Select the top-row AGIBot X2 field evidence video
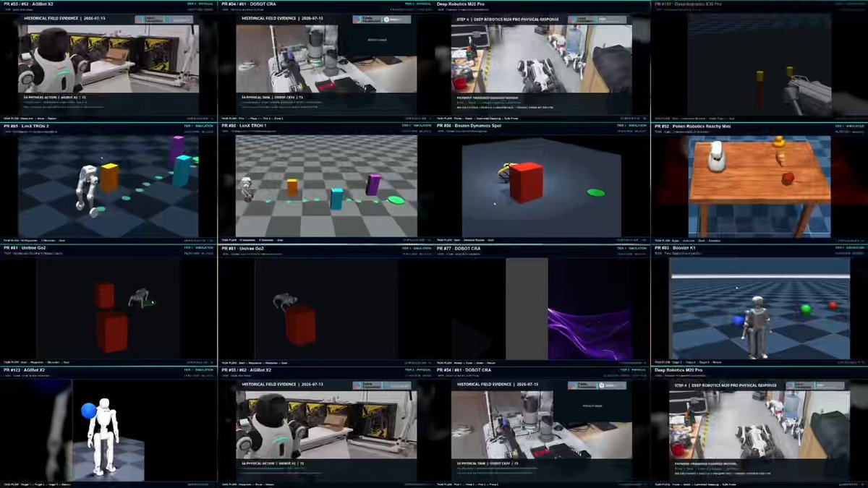Image resolution: width=868 pixels, height=488 pixels. (x=109, y=61)
